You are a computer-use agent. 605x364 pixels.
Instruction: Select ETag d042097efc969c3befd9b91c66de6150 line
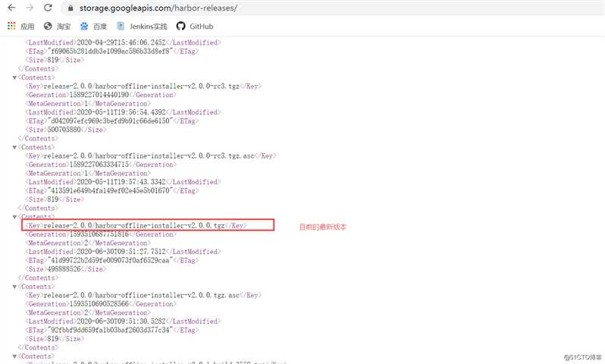coord(112,121)
